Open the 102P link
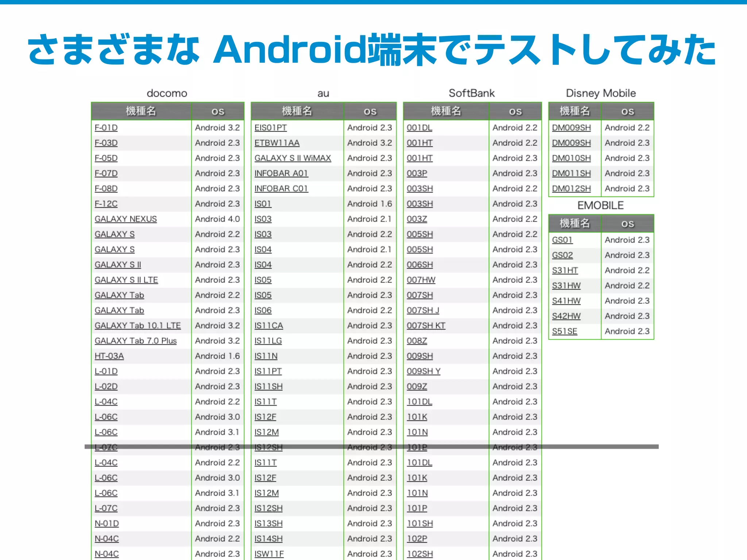This screenshot has height=560, width=747. point(417,539)
